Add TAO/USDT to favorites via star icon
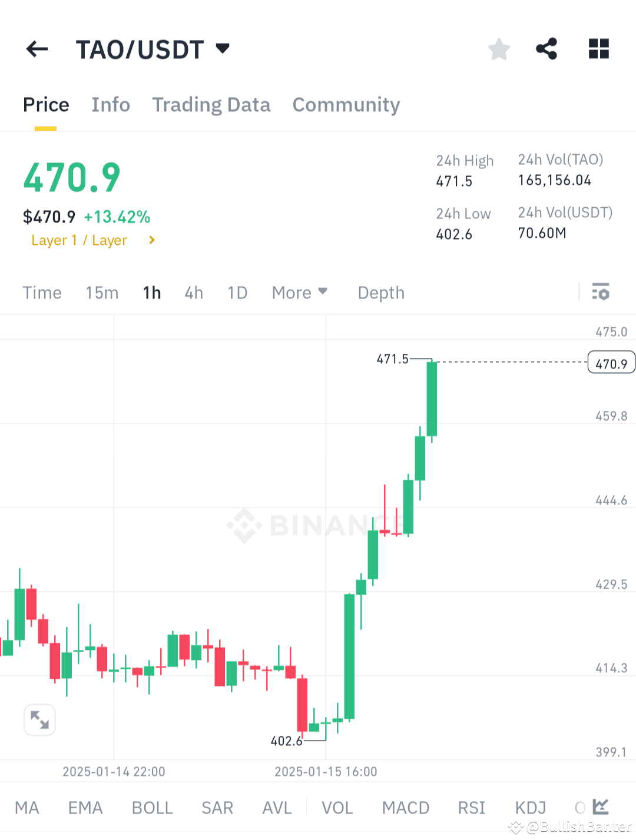 [x=499, y=49]
